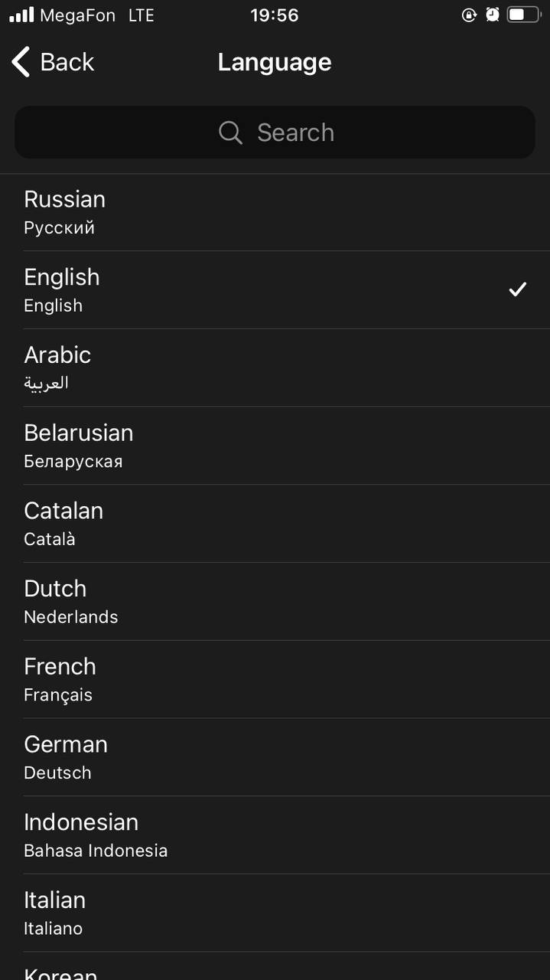The image size is (550, 980).
Task: Tap the battery icon in status bar
Action: pyautogui.click(x=524, y=15)
